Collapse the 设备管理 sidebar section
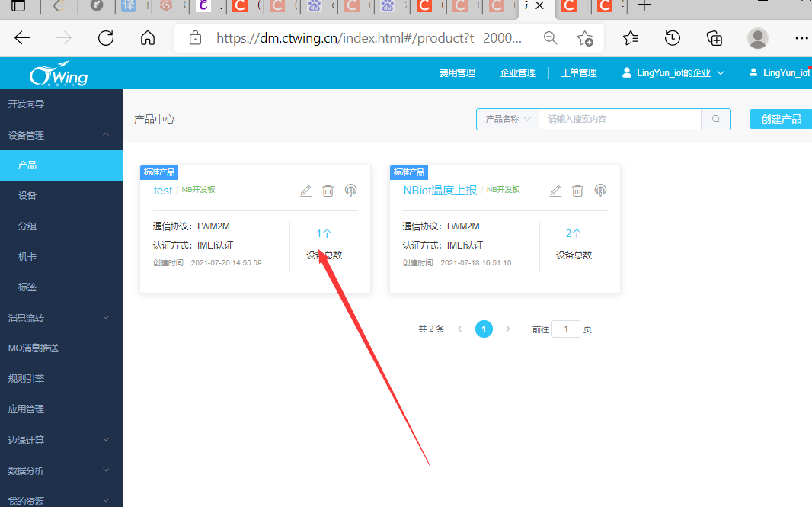Viewport: 812px width, 507px height. 61,135
